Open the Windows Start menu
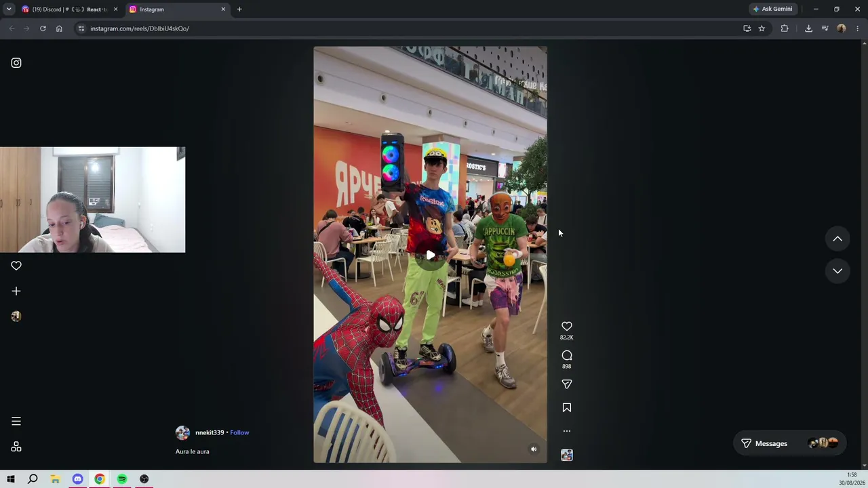 [x=11, y=479]
